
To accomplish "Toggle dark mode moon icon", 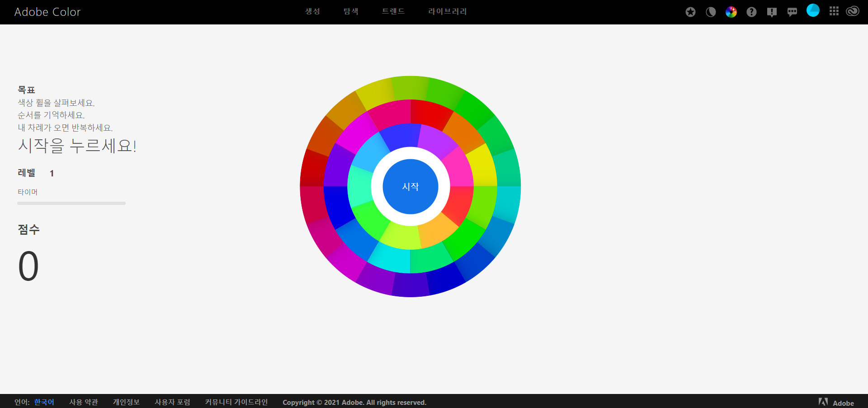I will coord(711,12).
